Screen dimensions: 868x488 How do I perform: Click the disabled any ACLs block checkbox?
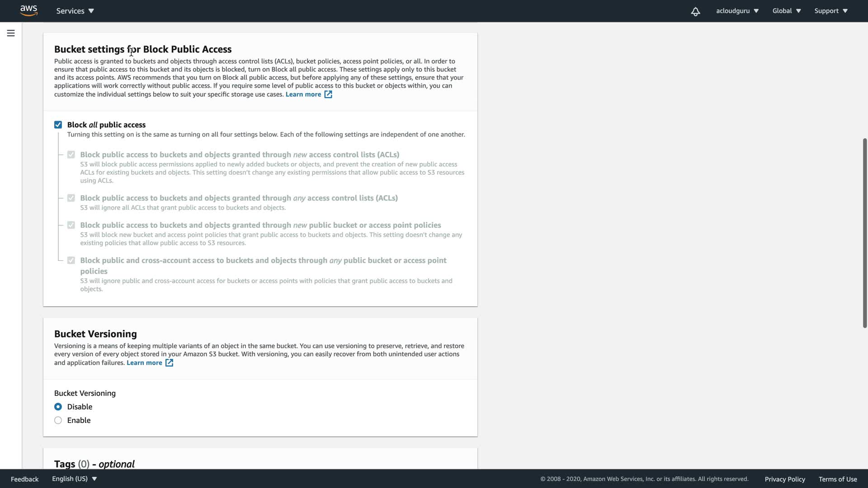tap(71, 198)
